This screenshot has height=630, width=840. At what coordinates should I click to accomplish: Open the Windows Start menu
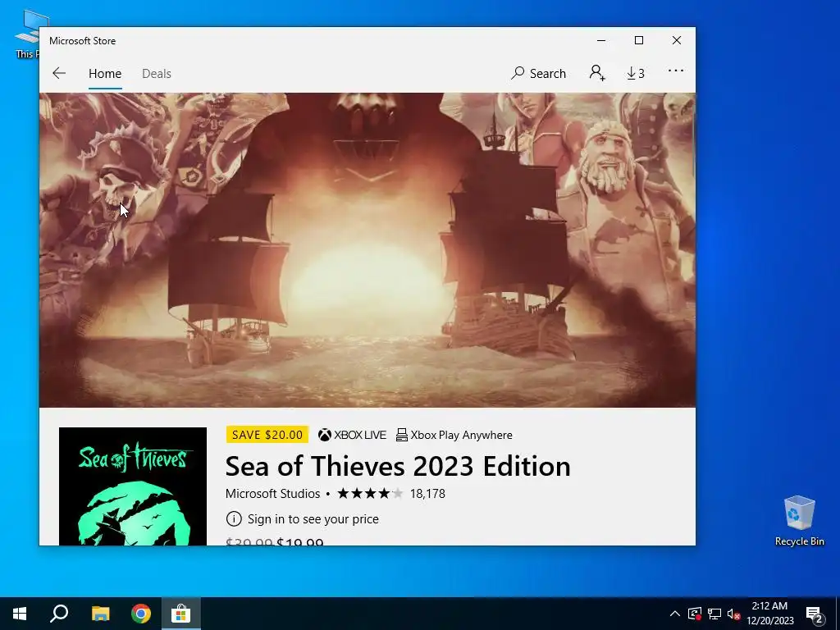[20, 614]
